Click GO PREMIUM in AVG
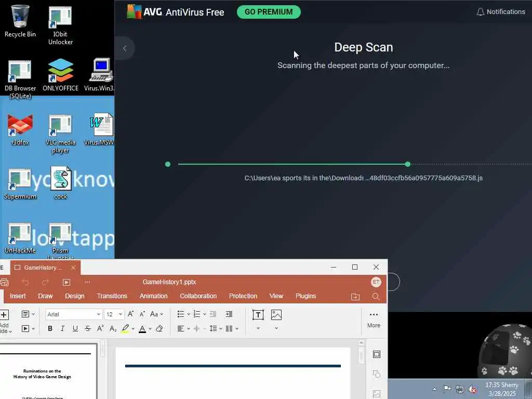Screen dimensions: 532x399 click(x=269, y=12)
